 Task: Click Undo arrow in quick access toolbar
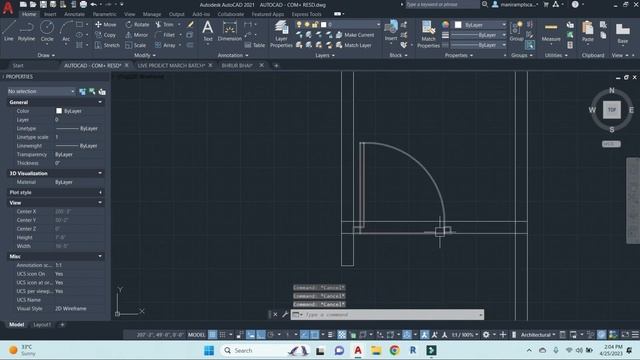[93, 4]
